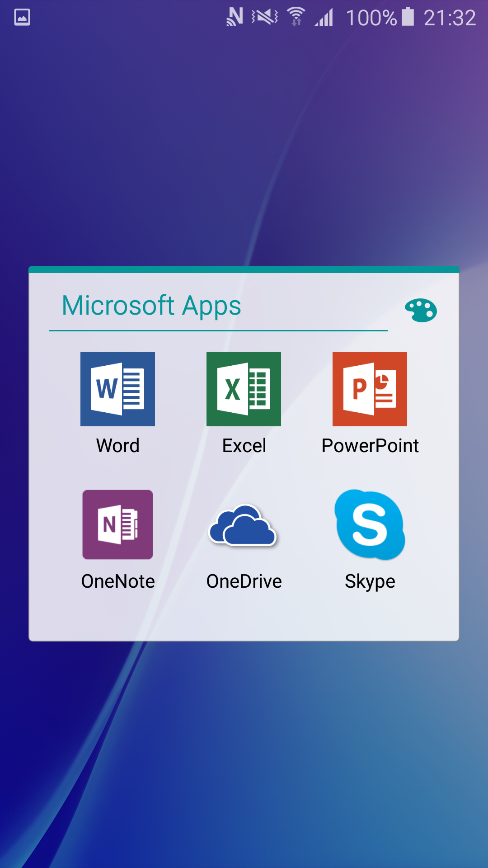Edit the Microsoft Apps folder name
Screen dimensions: 488x868
[151, 306]
